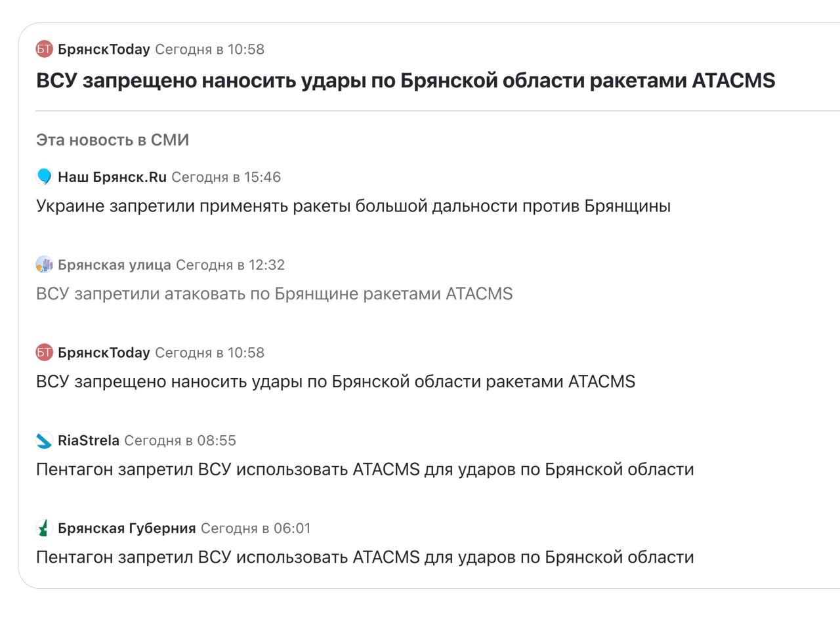Click the RiaStrela source name
840x621 pixels.
pos(89,440)
